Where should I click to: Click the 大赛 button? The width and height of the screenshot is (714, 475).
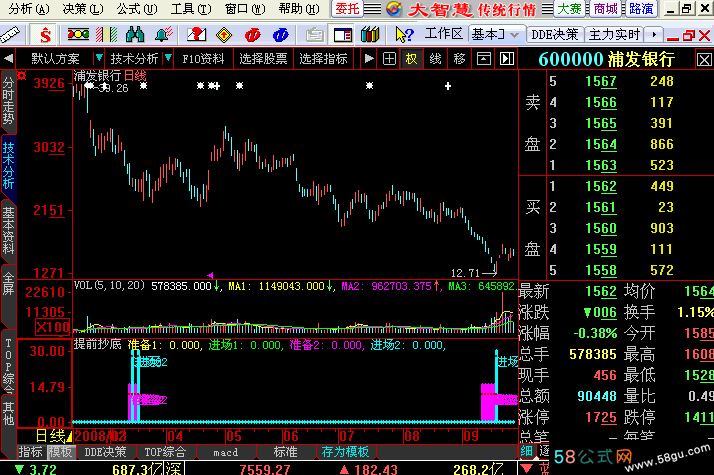coord(569,9)
